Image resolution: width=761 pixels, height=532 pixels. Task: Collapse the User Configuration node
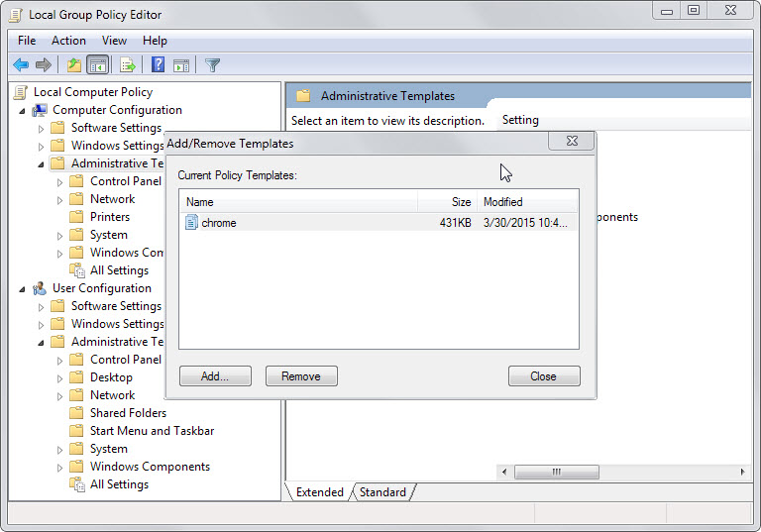coord(23,289)
